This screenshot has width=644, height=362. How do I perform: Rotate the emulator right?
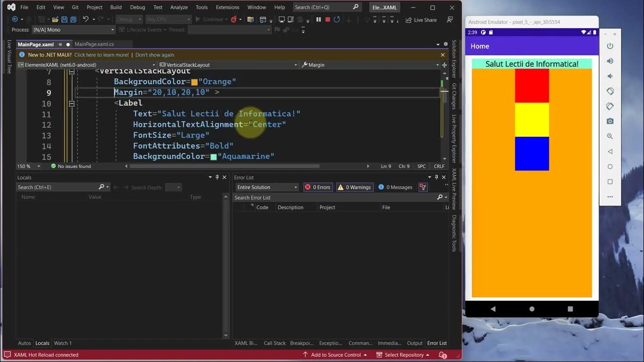(x=610, y=106)
